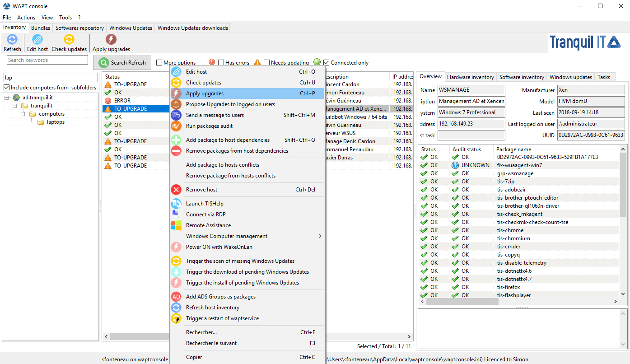Click the restart waptservice icon
This screenshot has height=364, width=630.
[176, 318]
